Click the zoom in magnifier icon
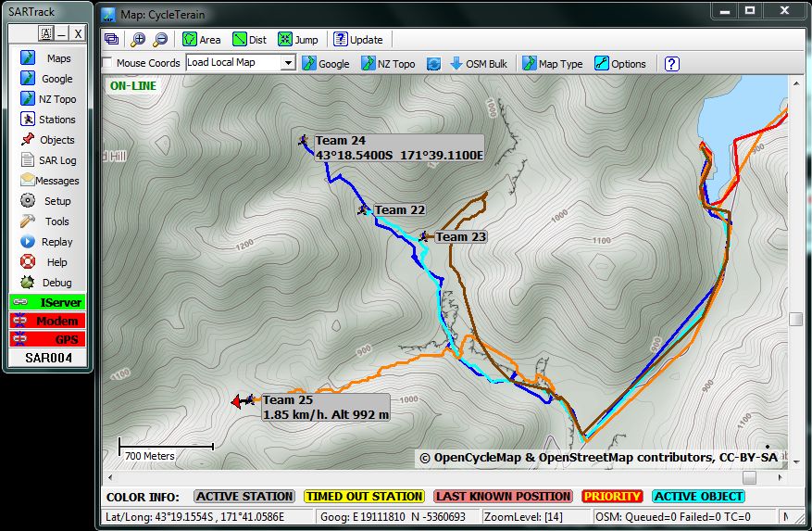The height and width of the screenshot is (531, 812). coord(138,40)
